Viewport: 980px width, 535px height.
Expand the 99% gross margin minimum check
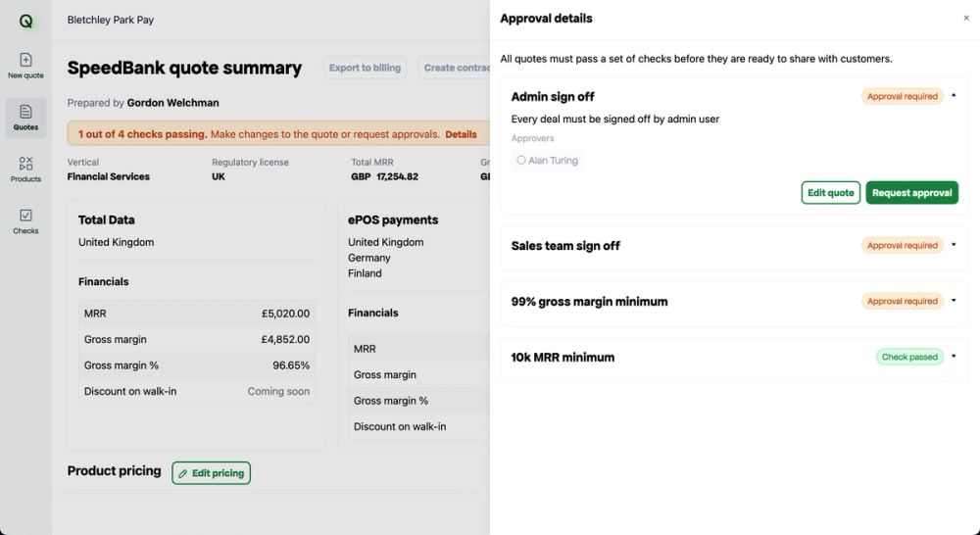[x=954, y=301]
